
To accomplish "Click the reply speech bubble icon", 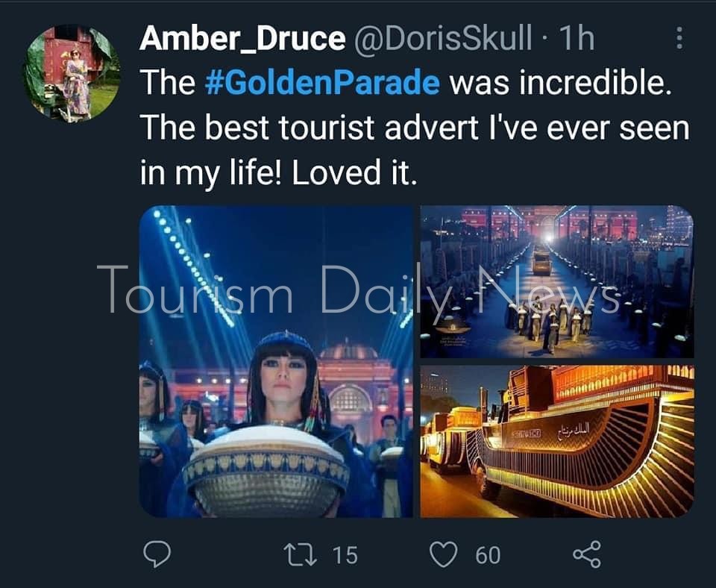I will (157, 554).
